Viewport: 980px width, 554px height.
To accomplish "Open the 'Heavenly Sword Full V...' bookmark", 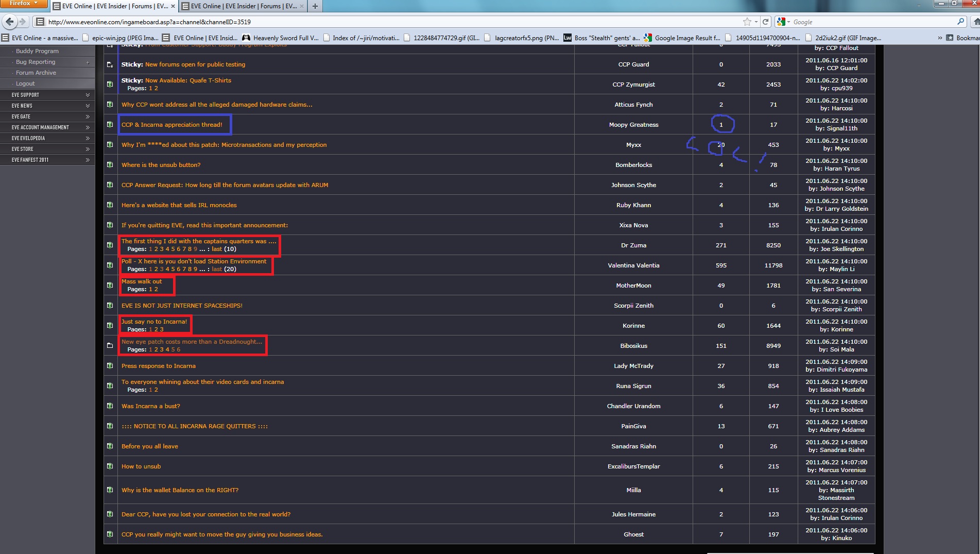I will 281,38.
